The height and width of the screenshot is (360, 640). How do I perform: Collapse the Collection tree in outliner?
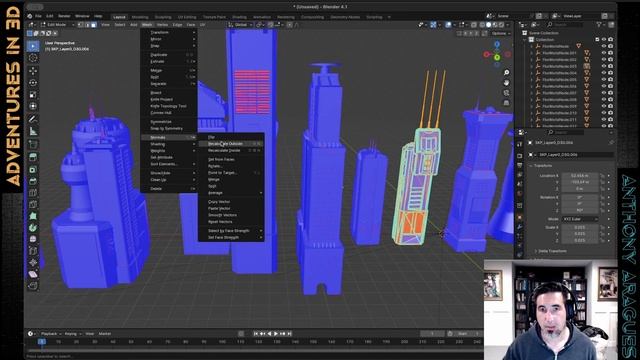pyautogui.click(x=525, y=40)
